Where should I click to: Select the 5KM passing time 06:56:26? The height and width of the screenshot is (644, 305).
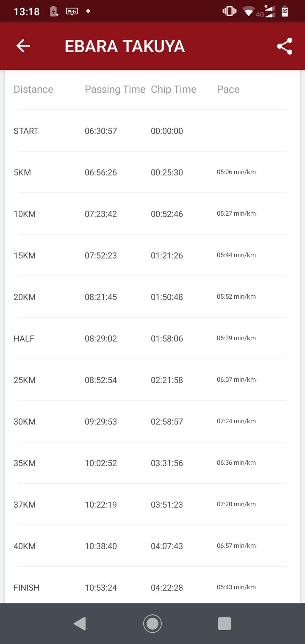pyautogui.click(x=101, y=172)
